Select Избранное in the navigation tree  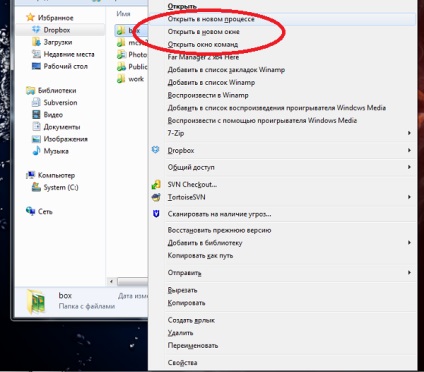55,18
